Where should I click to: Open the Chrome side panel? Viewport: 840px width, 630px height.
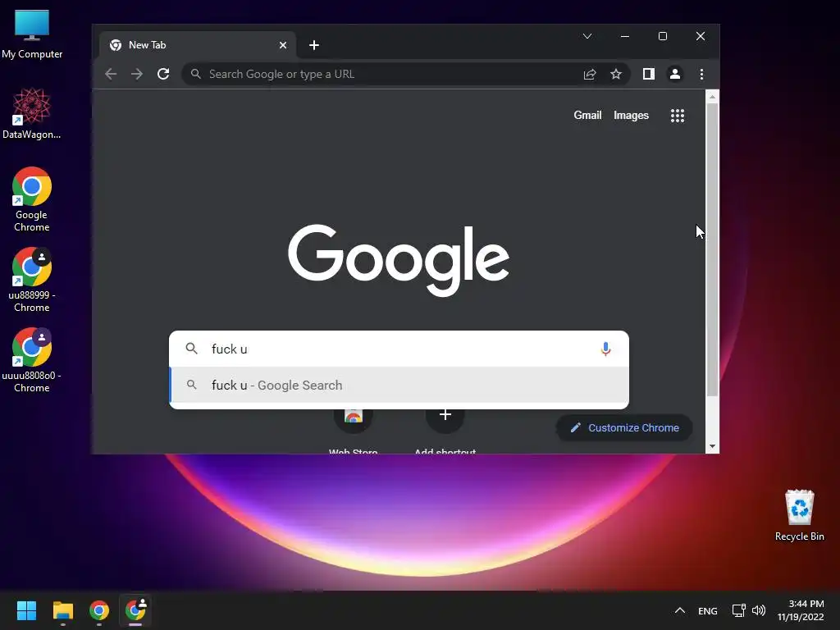tap(649, 74)
